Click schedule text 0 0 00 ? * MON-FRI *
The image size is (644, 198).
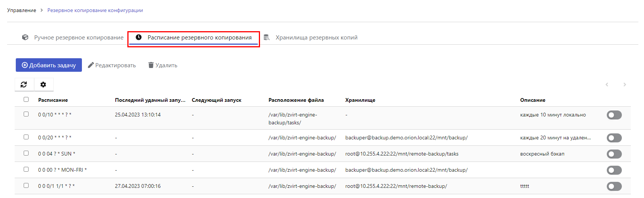click(62, 170)
